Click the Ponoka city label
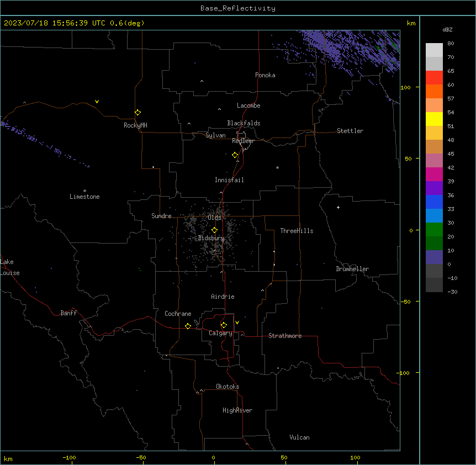 point(265,75)
